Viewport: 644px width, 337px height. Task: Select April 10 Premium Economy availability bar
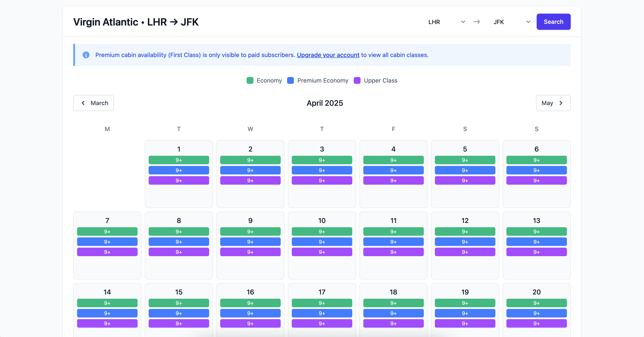tap(322, 242)
